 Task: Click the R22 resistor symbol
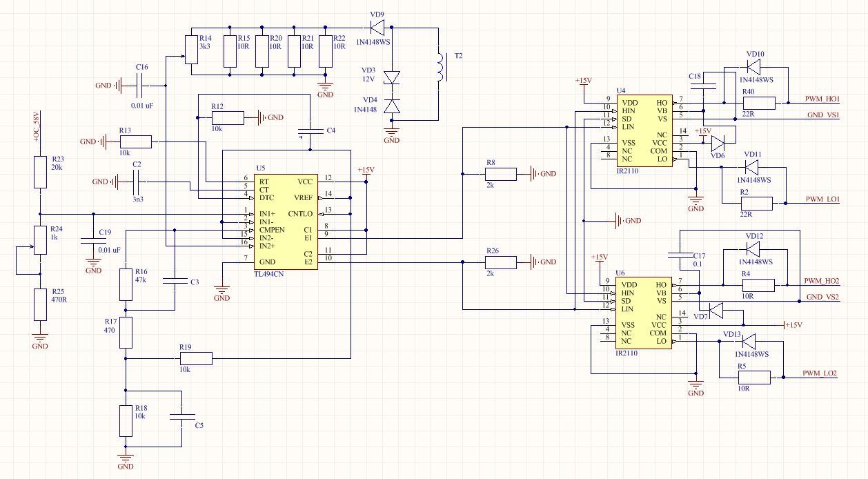pos(326,51)
